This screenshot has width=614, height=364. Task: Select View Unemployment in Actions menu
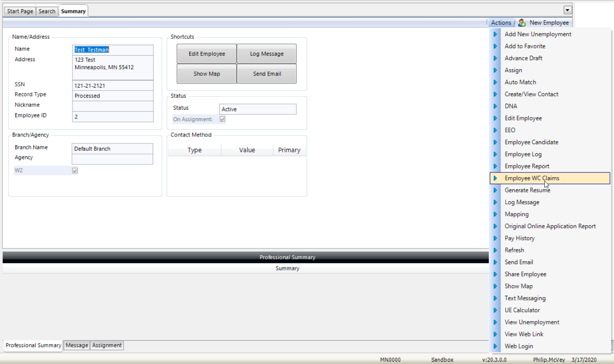[550, 322]
